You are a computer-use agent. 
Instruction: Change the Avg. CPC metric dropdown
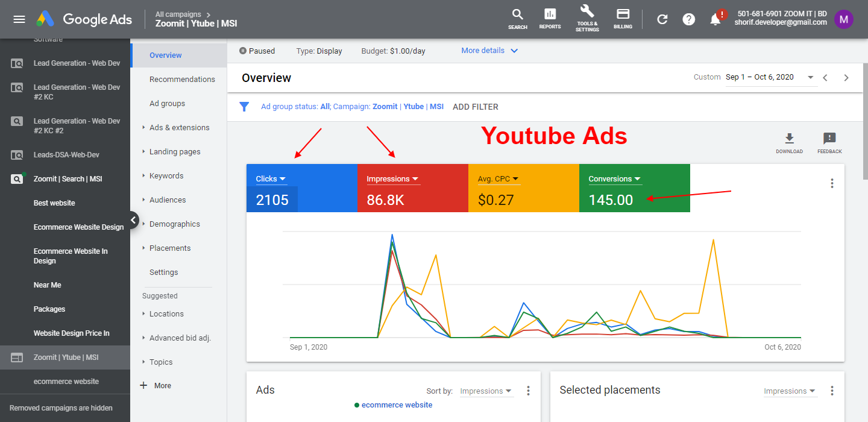click(x=498, y=179)
